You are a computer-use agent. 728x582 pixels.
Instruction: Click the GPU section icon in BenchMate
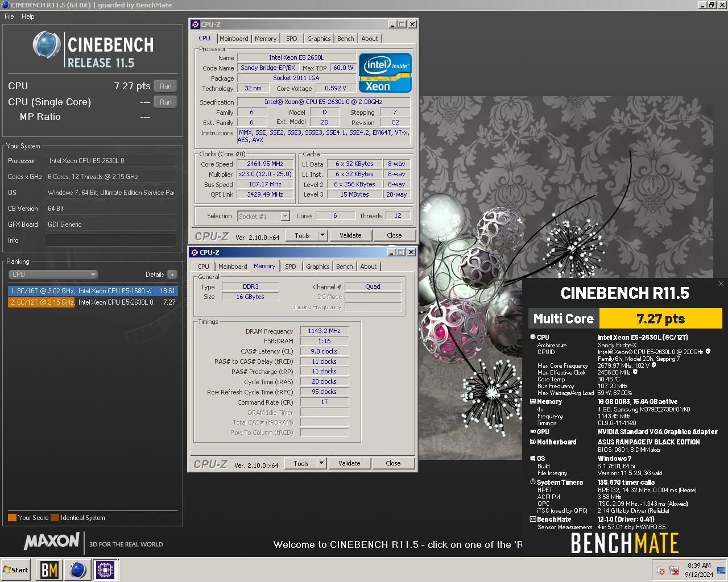click(533, 431)
